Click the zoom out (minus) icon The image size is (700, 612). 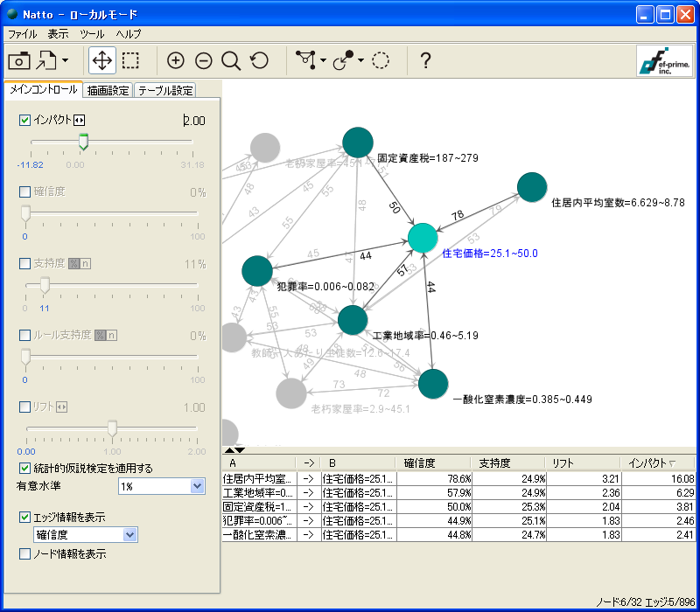pos(204,60)
